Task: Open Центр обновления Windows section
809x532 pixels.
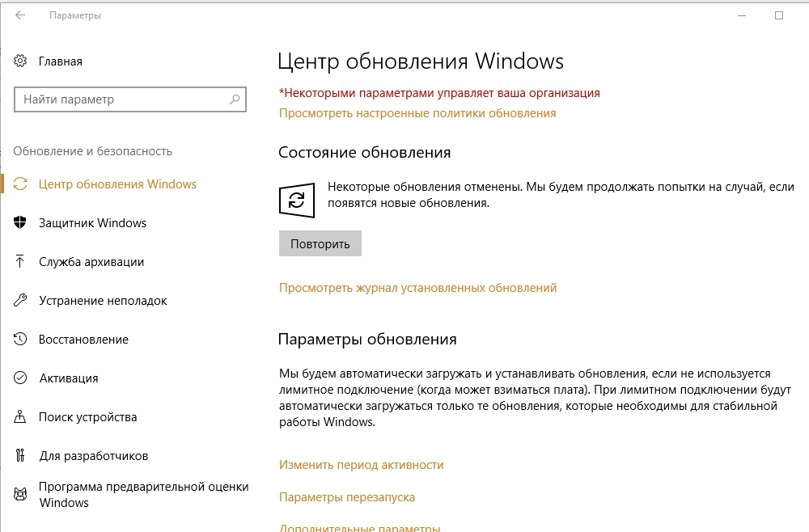Action: coord(117,184)
